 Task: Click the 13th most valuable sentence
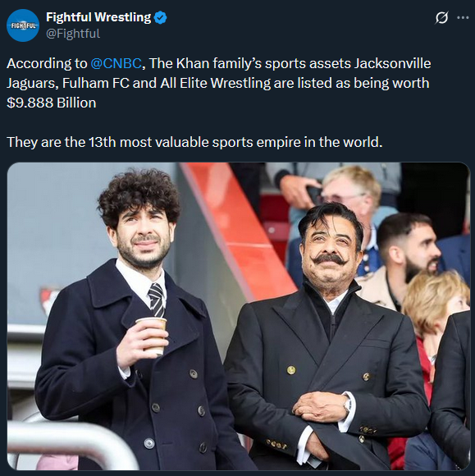click(x=194, y=142)
